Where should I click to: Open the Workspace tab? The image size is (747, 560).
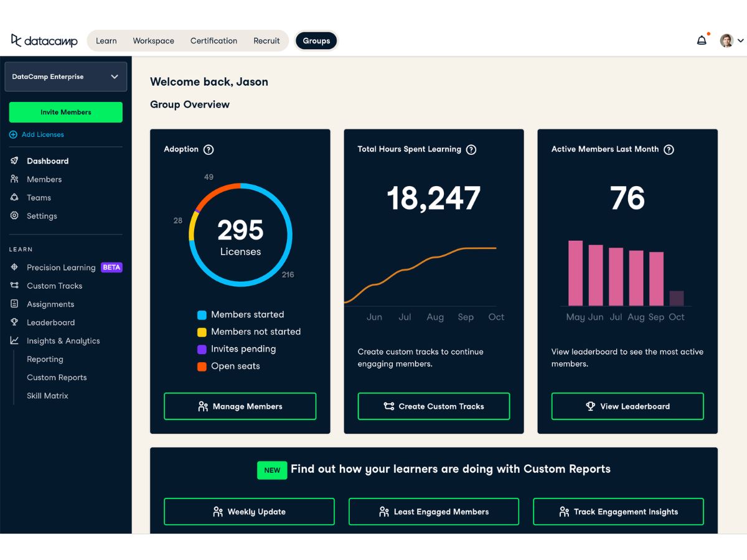coord(153,40)
